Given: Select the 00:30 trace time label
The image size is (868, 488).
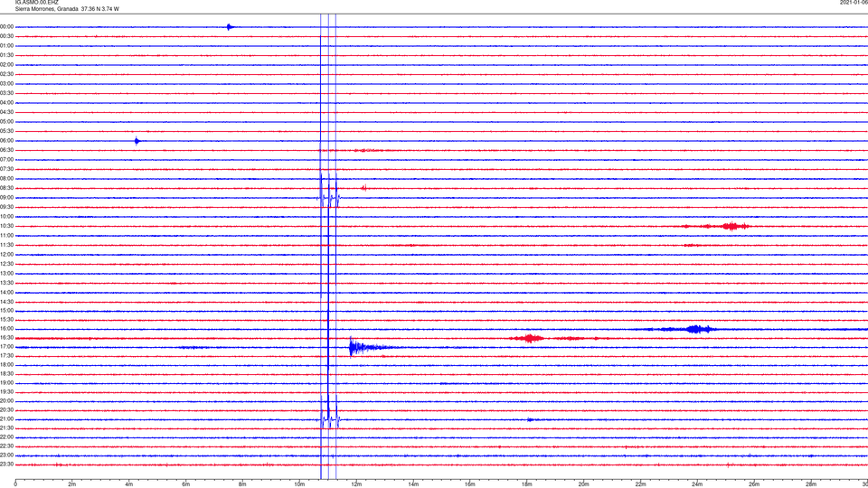Looking at the screenshot, I should pyautogui.click(x=6, y=36).
